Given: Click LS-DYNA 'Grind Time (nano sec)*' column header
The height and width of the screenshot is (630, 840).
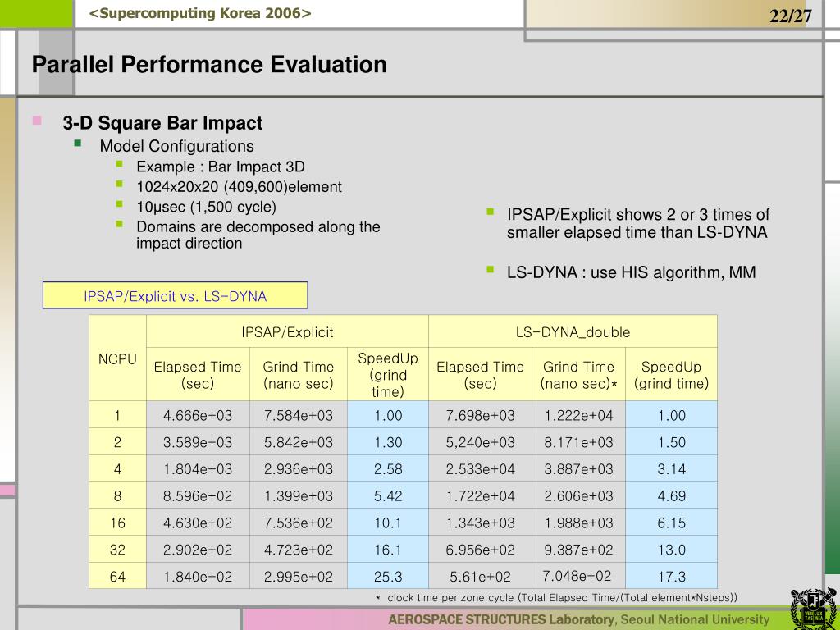Looking at the screenshot, I should [578, 374].
